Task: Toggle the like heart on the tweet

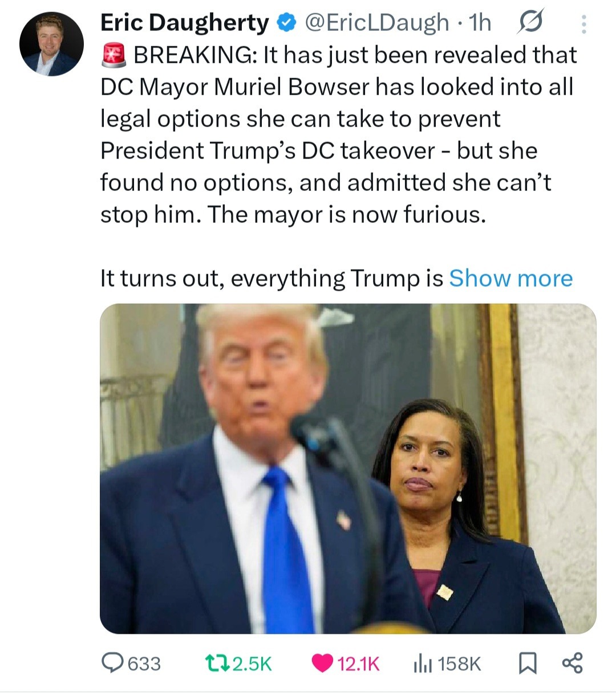Action: [x=323, y=664]
